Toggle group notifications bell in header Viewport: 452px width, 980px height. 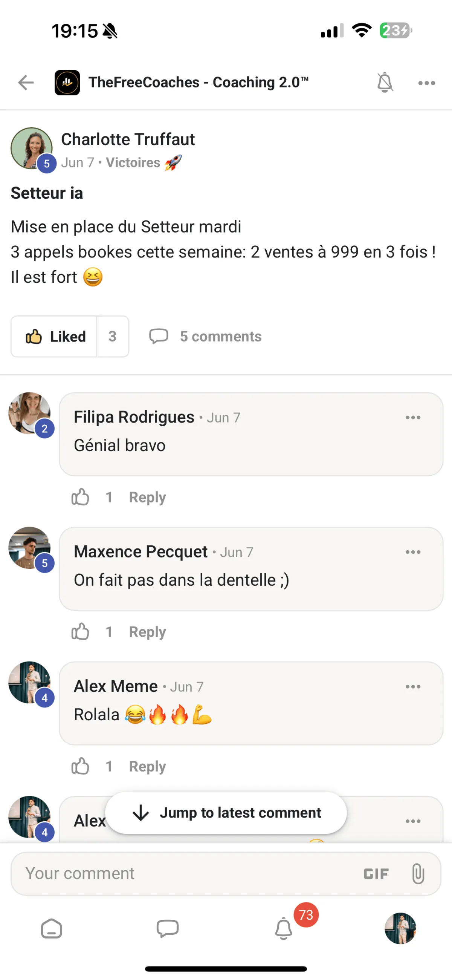pos(384,83)
